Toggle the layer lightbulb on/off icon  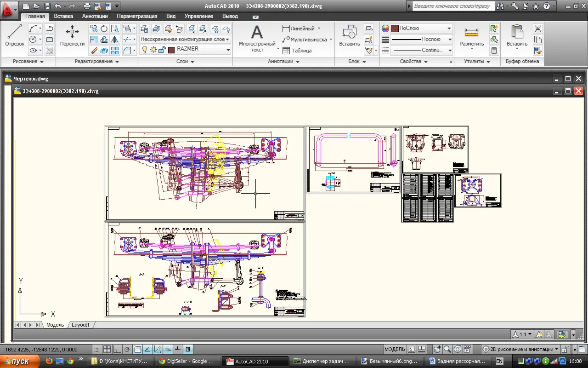(144, 49)
